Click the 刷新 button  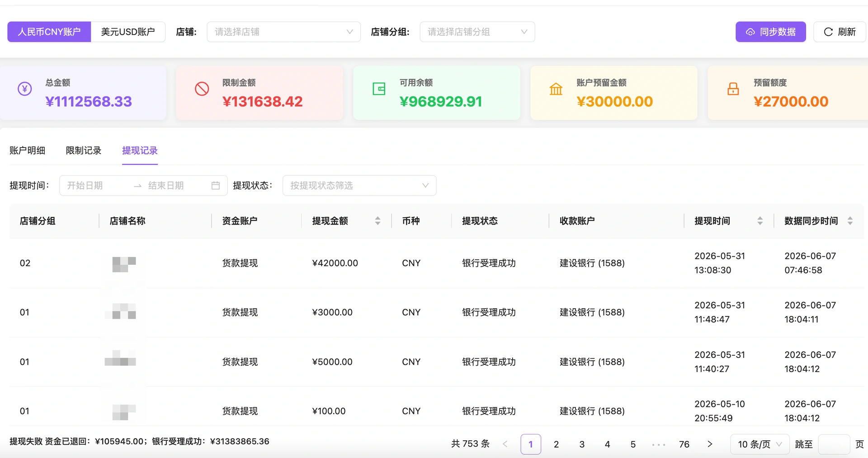coord(840,32)
